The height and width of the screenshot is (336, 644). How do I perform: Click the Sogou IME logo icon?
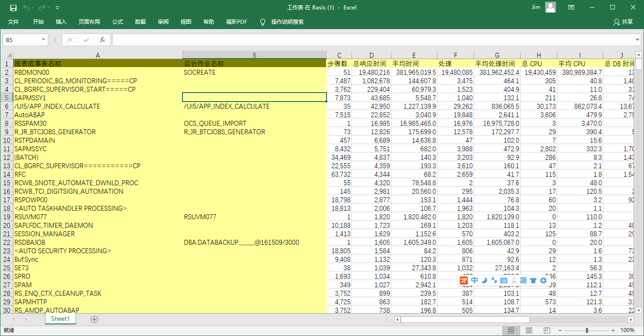tap(464, 281)
